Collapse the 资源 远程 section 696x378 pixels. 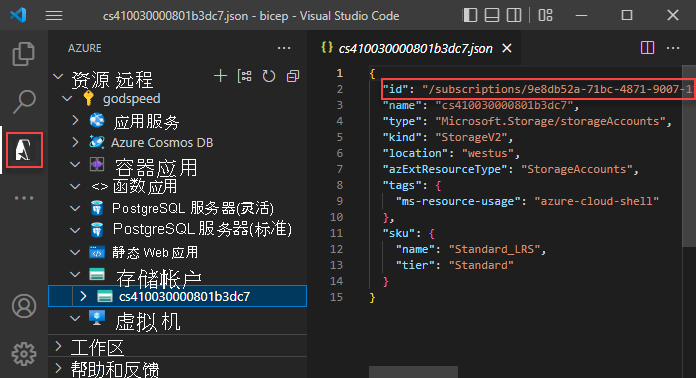(58, 76)
